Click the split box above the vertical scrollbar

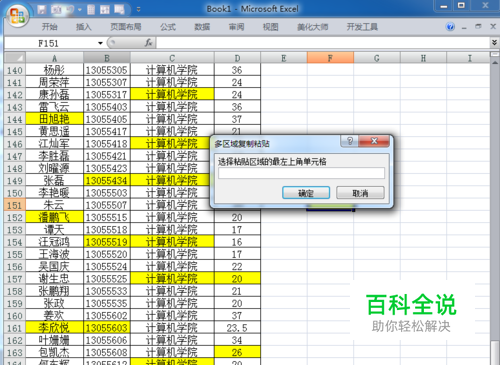495,54
